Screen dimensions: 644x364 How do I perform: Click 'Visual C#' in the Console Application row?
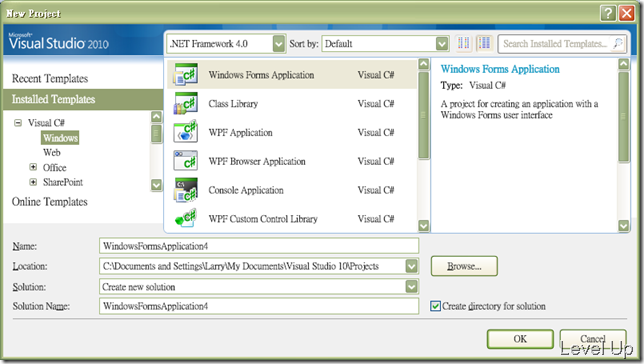(375, 190)
